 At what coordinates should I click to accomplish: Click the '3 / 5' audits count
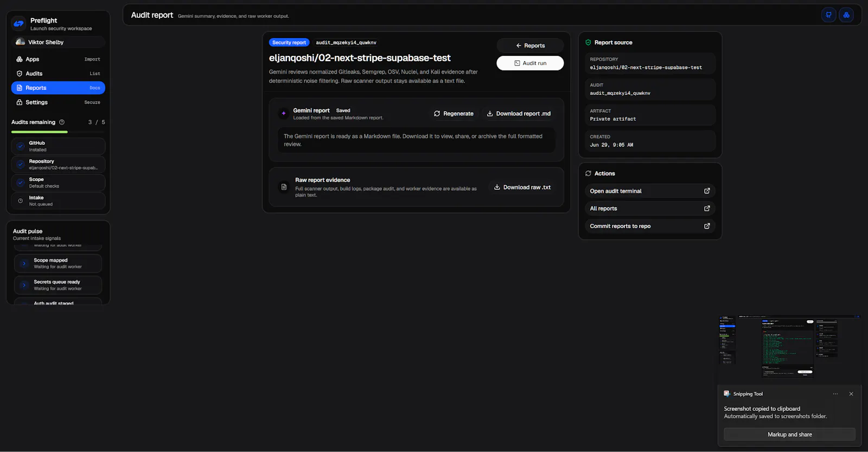click(x=97, y=122)
